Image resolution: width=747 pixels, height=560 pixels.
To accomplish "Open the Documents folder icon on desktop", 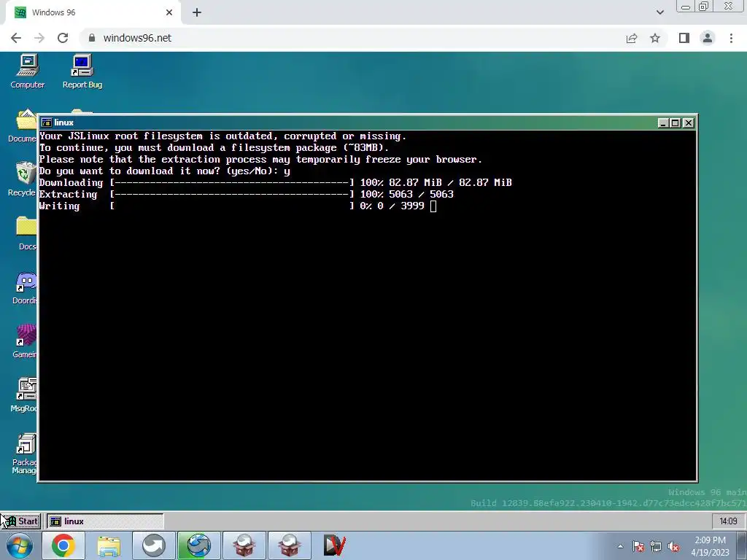I will (24, 126).
